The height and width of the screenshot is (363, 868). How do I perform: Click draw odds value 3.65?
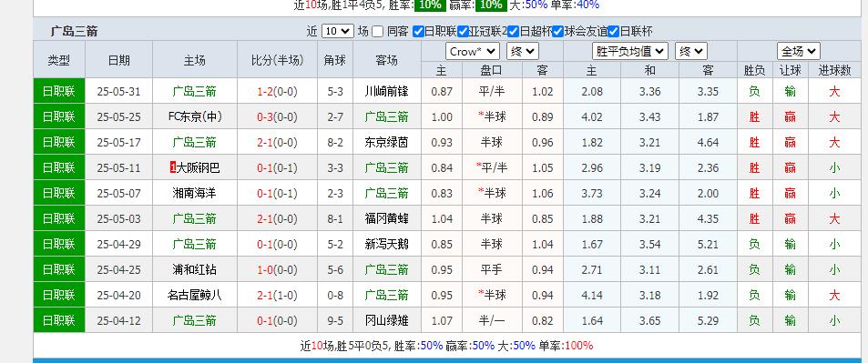pyautogui.click(x=650, y=320)
